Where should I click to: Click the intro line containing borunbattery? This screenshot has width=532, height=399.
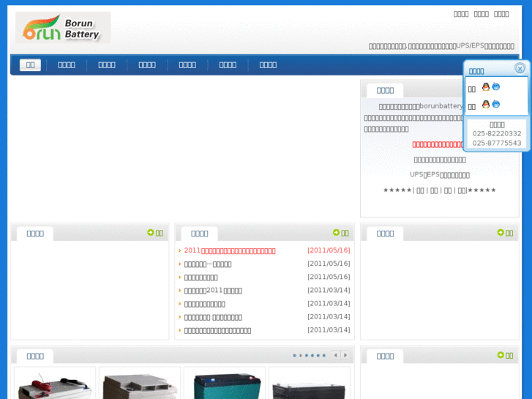click(x=421, y=106)
